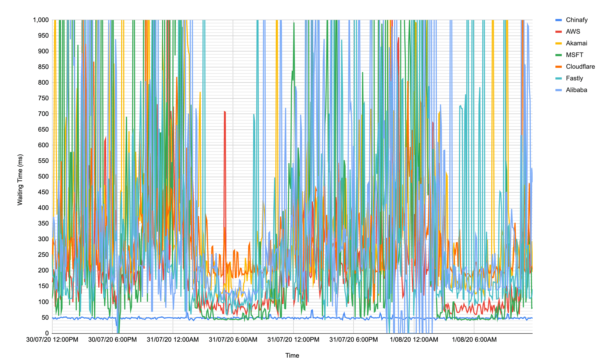The image size is (612, 364).
Task: Click the 31/07/20 12:00PM time label
Action: point(293,340)
